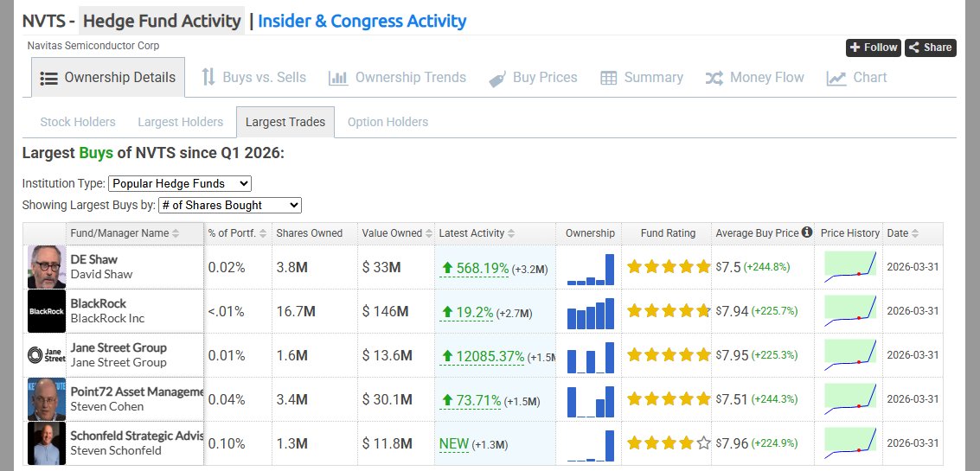Click Point72's 73.71% activity link
This screenshot has width=980, height=471.
(x=471, y=400)
